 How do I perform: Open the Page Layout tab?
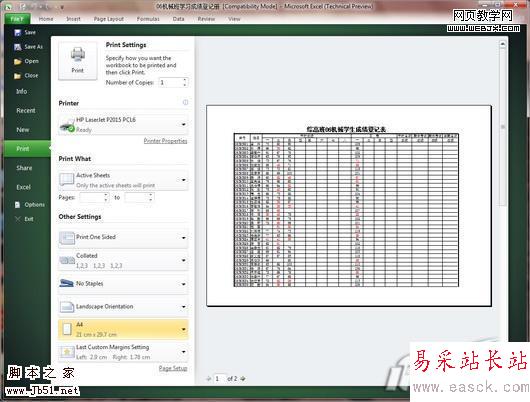[109, 19]
